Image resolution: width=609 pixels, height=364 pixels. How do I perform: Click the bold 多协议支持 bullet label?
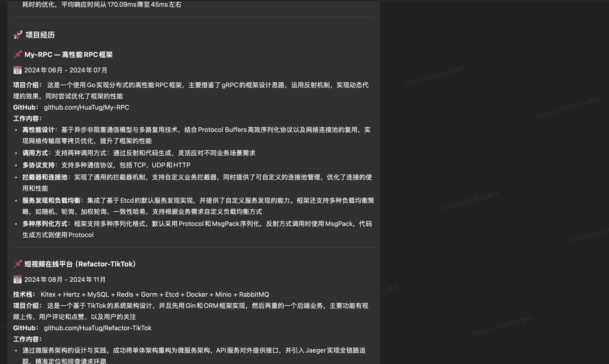38,165
